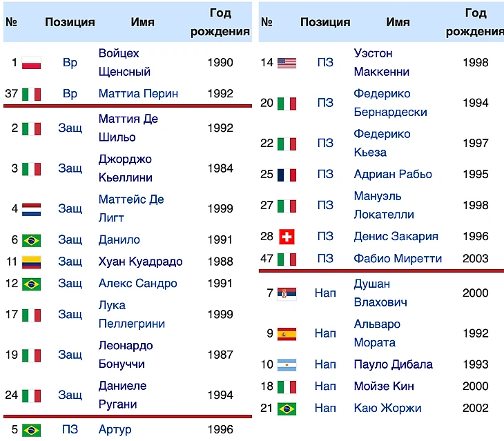Viewport: 504px width, 441px height.
Task: Click France flag next to Адриан Рабьо
Action: (x=287, y=175)
